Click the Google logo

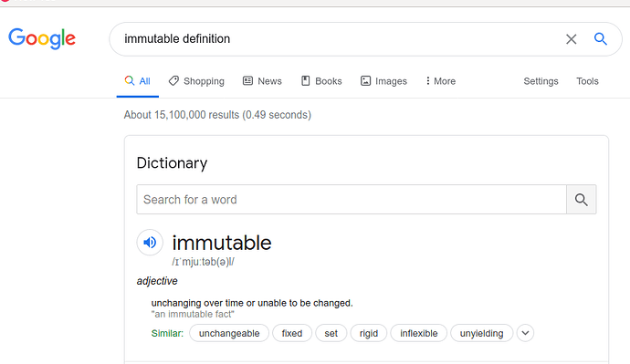click(42, 38)
